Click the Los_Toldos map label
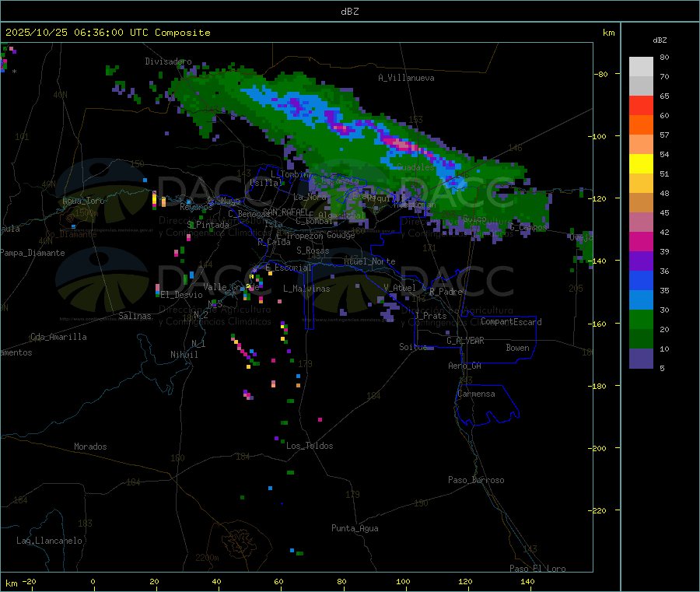 pyautogui.click(x=310, y=446)
